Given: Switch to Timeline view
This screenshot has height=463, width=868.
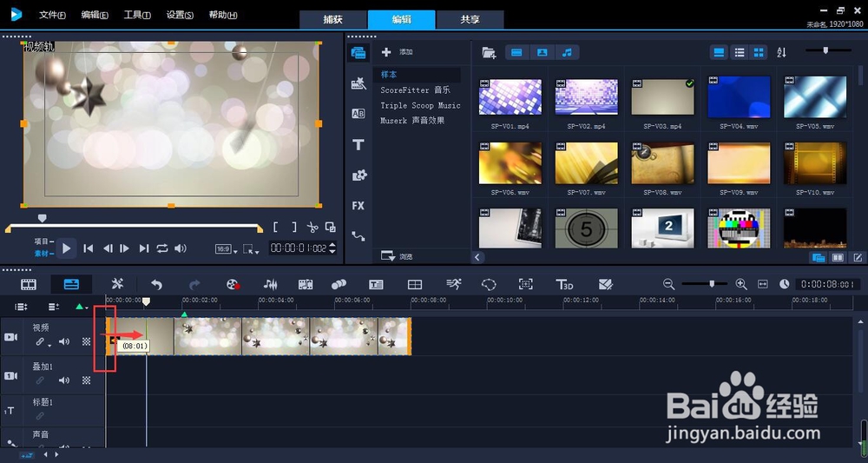Looking at the screenshot, I should tap(71, 284).
